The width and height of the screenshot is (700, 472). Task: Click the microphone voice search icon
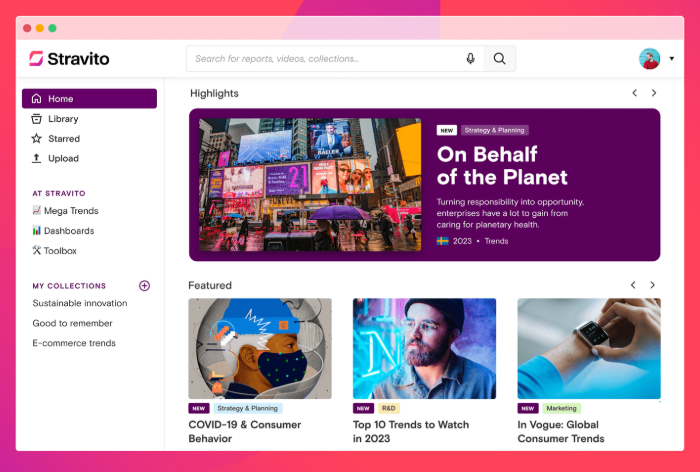click(470, 59)
